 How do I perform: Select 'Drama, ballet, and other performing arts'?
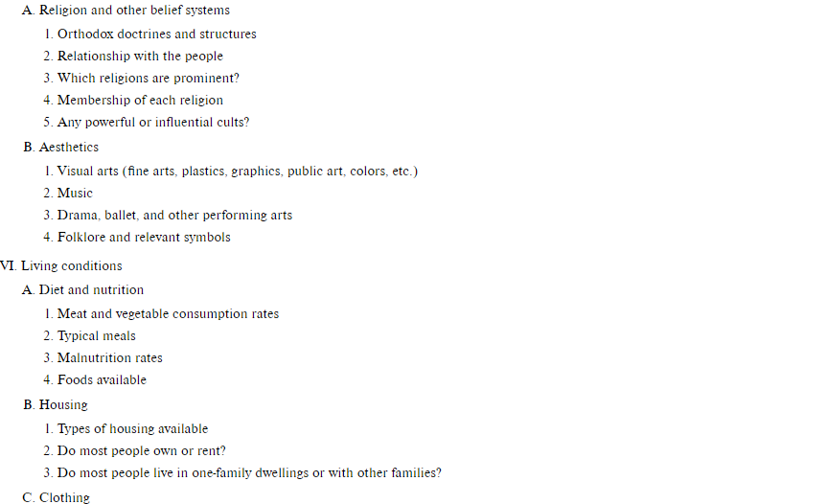174,216
